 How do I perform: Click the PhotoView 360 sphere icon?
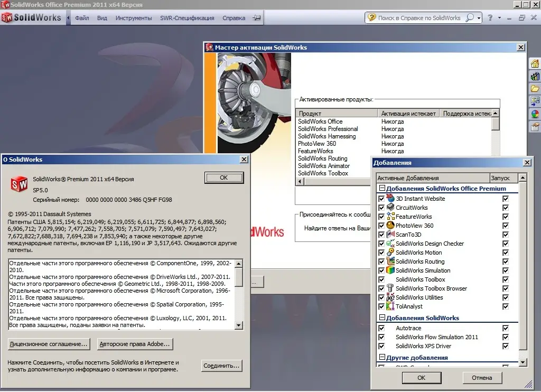pyautogui.click(x=390, y=225)
